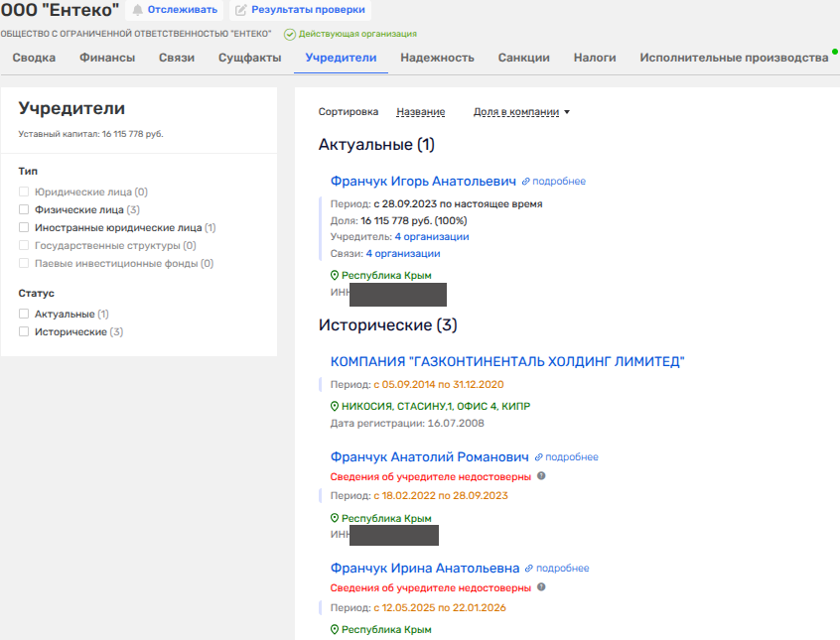Select the Учредители tab
Viewport: 840px width, 640px height.
tap(341, 58)
